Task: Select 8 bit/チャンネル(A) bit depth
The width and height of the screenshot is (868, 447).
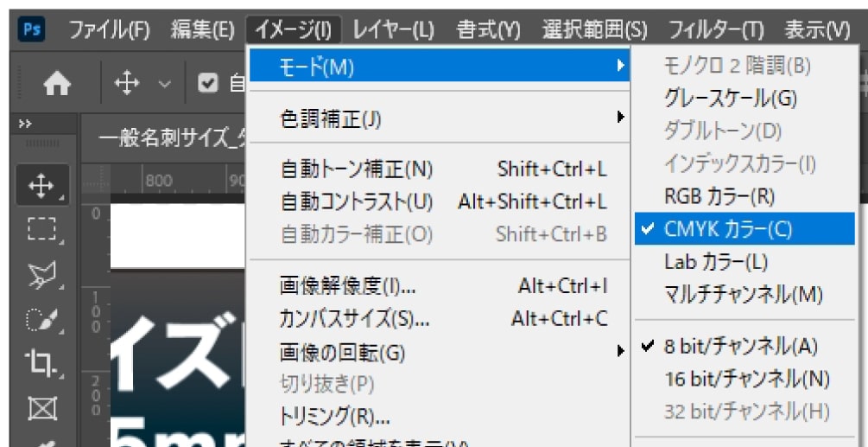Action: click(739, 347)
